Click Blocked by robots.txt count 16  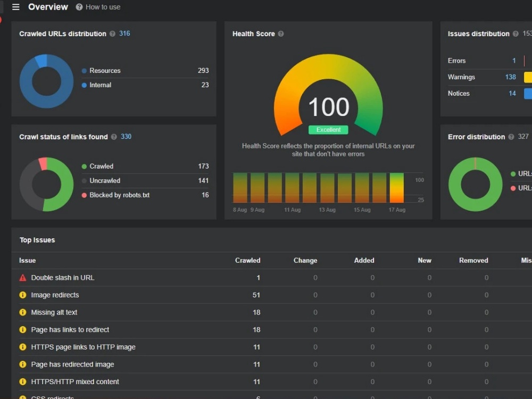point(205,195)
